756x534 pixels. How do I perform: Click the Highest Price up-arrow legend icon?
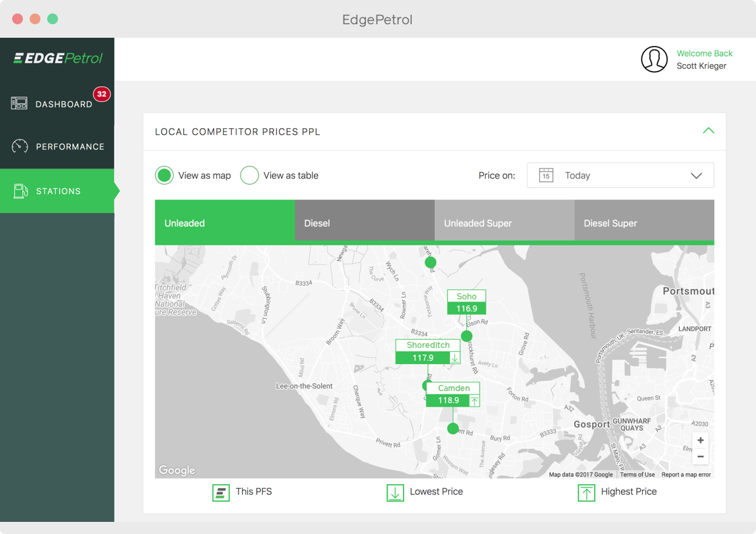point(586,492)
